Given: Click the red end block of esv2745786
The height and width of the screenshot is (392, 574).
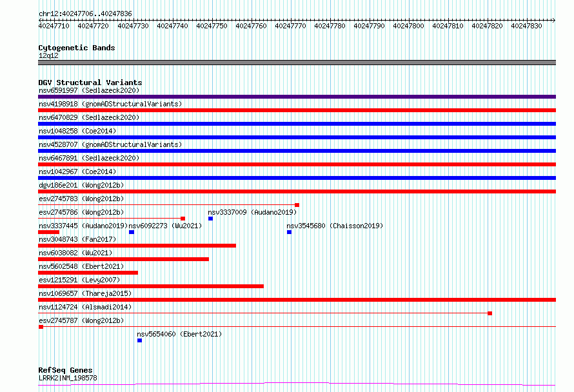Looking at the screenshot, I should click(x=183, y=219).
